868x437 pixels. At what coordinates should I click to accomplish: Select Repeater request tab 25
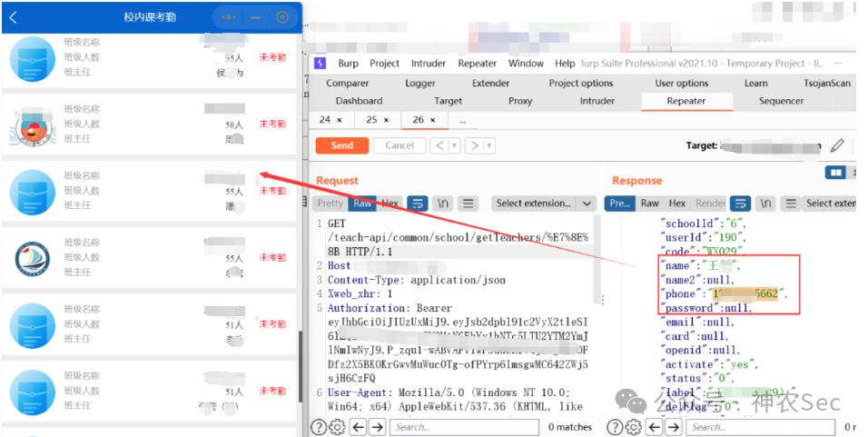tap(371, 120)
